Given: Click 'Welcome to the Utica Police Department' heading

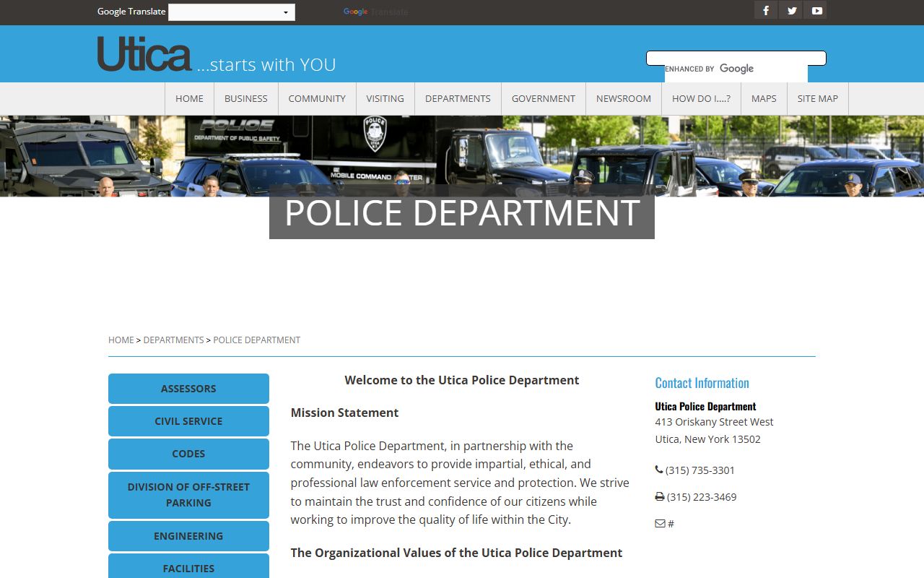Looking at the screenshot, I should [x=462, y=380].
